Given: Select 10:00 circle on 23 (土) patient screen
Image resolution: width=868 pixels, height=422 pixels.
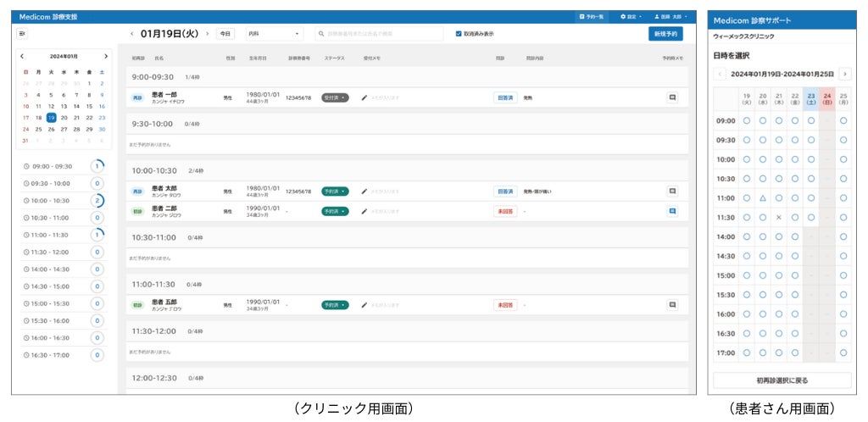Looking at the screenshot, I should point(811,159).
